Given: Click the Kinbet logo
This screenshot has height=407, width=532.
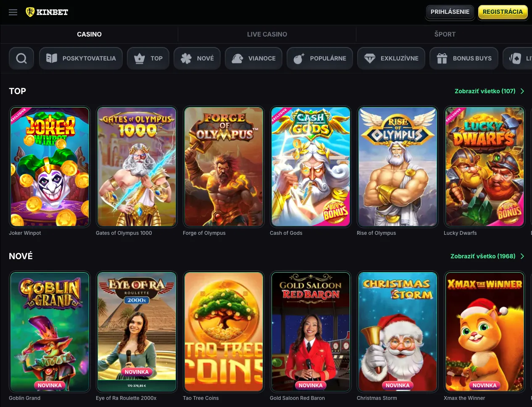Looking at the screenshot, I should coord(47,12).
